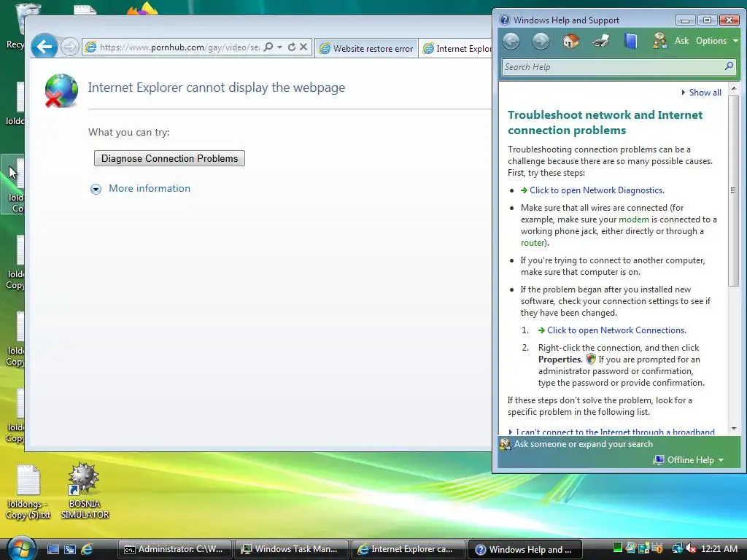Click the Search Help magnifier icon
This screenshot has height=560, width=747.
point(729,66)
